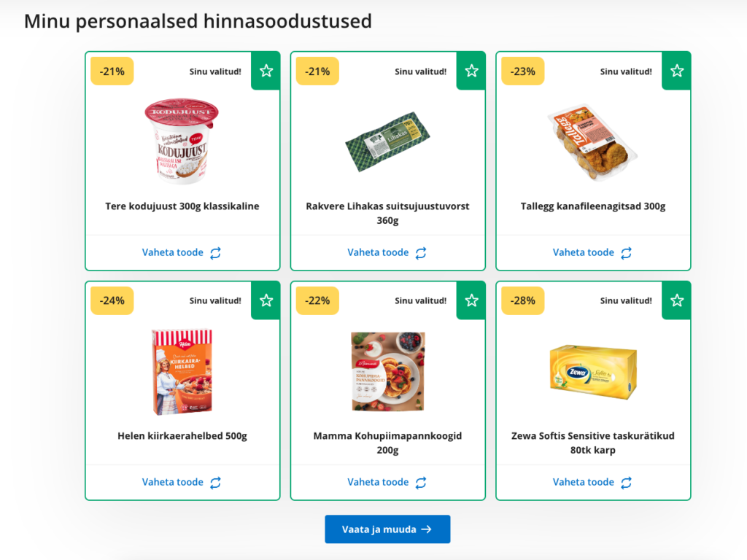The image size is (747, 560).
Task: Toggle star on Helen kiirkaerahelbed card
Action: coord(266,300)
